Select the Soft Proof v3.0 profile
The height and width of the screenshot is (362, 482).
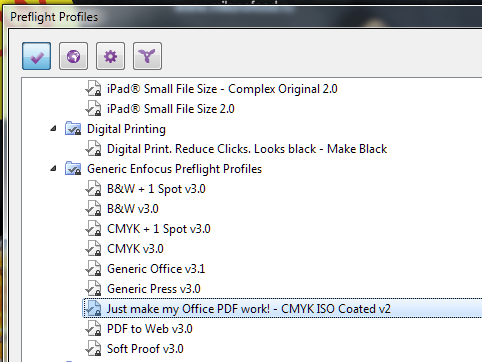click(145, 349)
